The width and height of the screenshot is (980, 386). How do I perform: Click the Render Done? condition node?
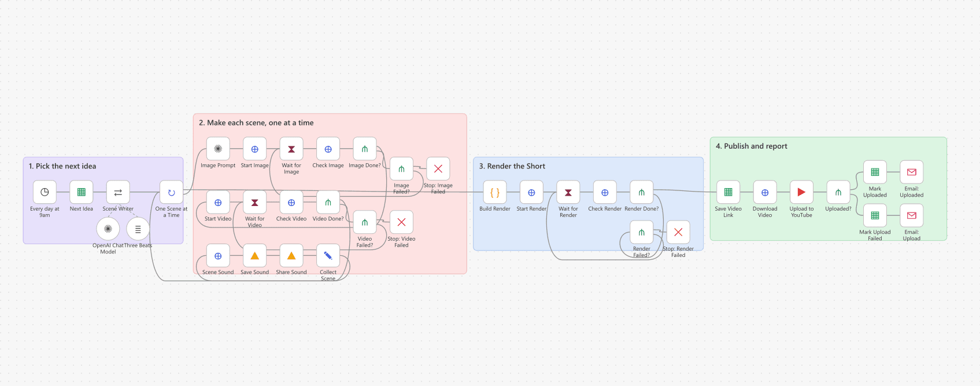pos(642,192)
